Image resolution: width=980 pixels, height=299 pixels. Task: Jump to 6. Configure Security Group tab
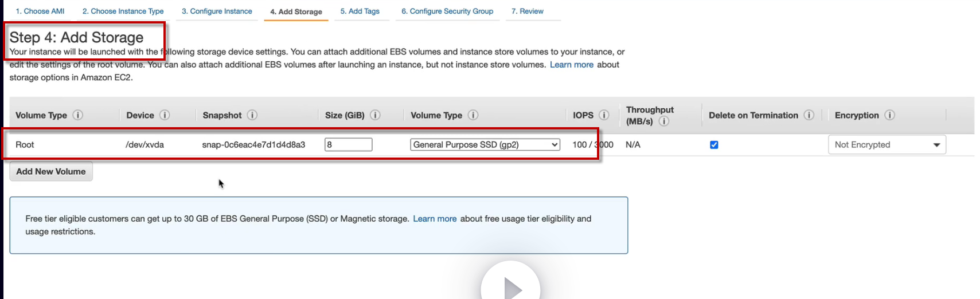pos(447,11)
